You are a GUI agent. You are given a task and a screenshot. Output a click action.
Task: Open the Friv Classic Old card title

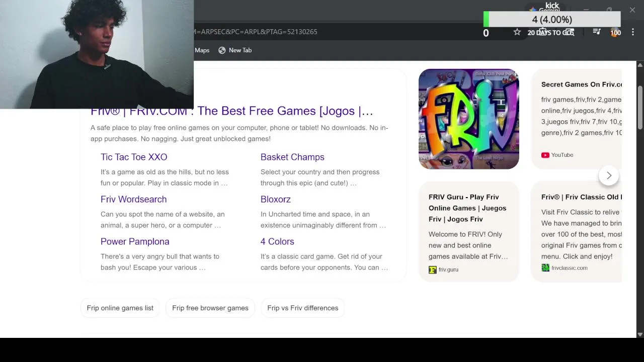tap(582, 197)
